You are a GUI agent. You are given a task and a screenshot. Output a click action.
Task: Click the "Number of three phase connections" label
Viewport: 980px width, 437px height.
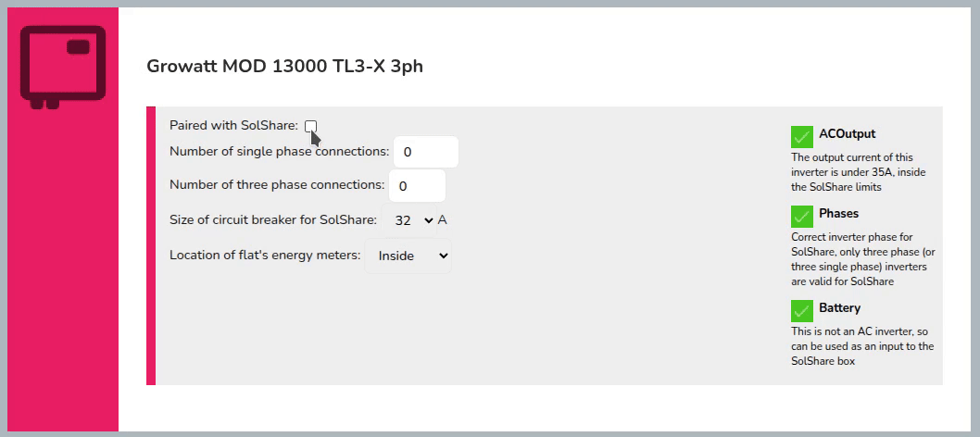click(276, 185)
